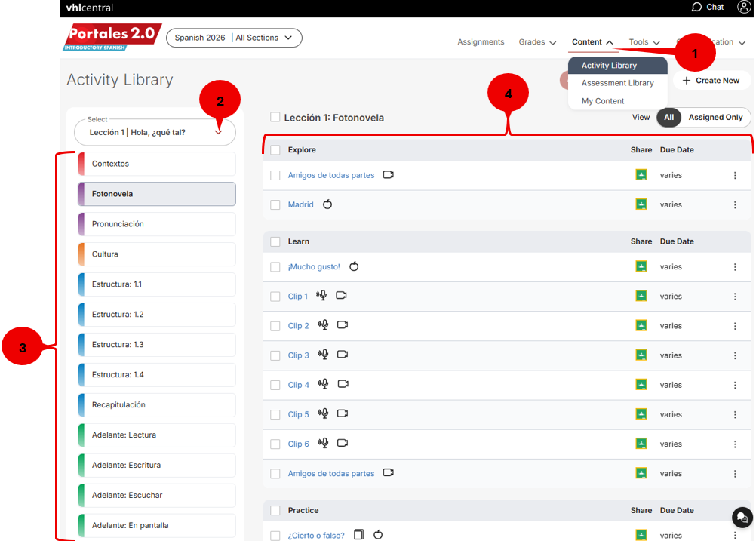
Task: Tick the checkbox for Madrid
Action: point(275,205)
